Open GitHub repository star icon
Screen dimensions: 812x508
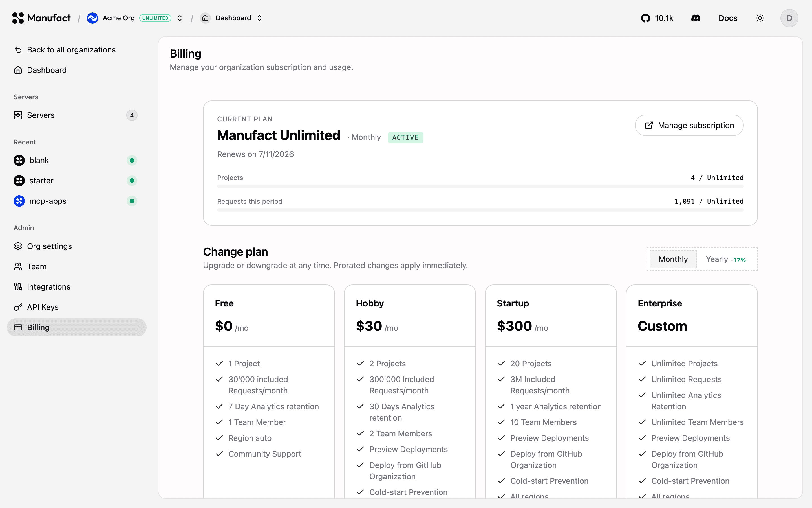click(645, 18)
